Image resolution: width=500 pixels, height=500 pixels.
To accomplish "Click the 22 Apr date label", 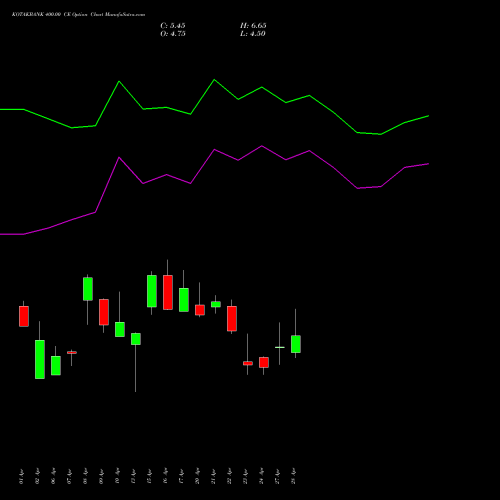I will 230,477.
